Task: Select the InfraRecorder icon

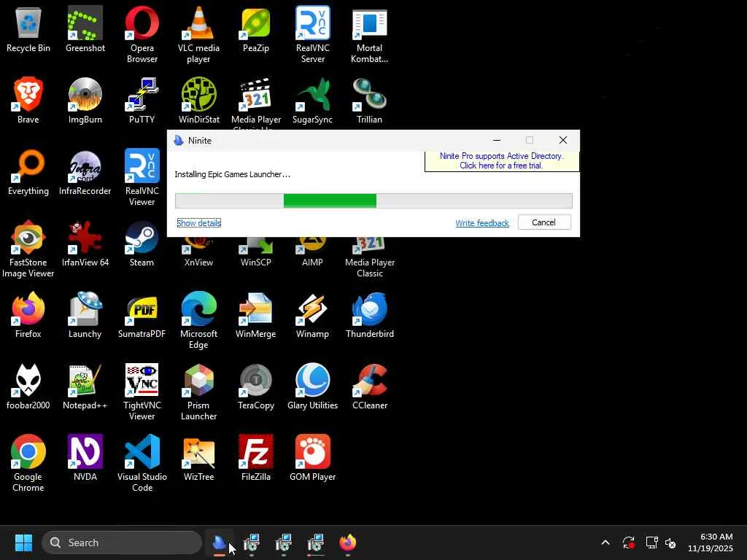Action: (x=85, y=172)
